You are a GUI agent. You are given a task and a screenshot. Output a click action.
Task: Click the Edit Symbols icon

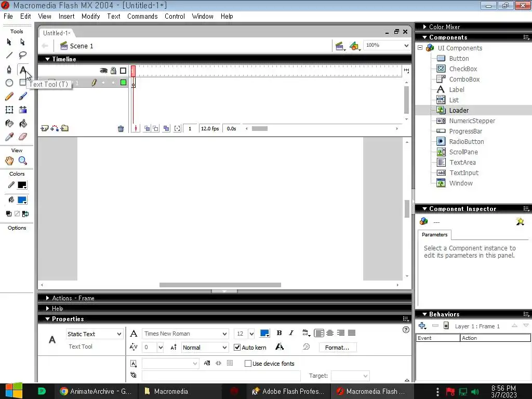point(354,46)
